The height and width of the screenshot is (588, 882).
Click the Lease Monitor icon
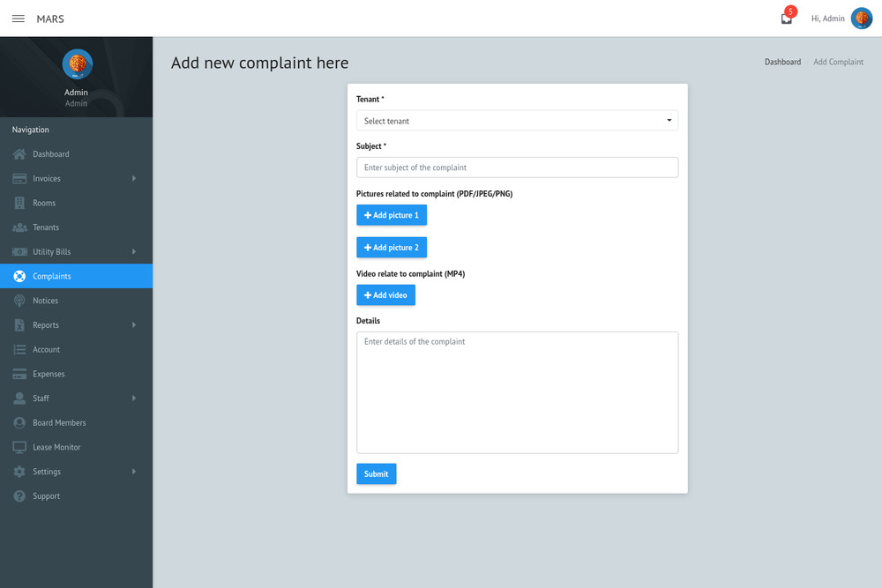click(19, 447)
